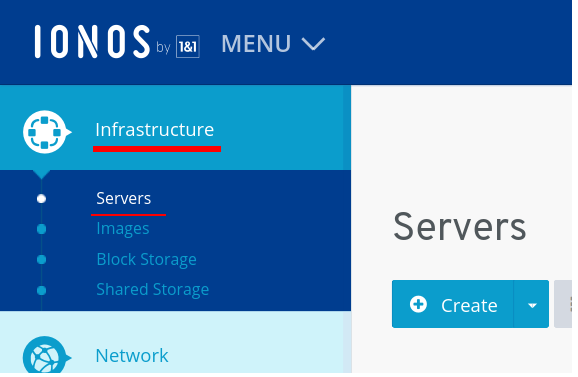
Task: Open Servers in the sidebar
Action: pyautogui.click(x=123, y=198)
